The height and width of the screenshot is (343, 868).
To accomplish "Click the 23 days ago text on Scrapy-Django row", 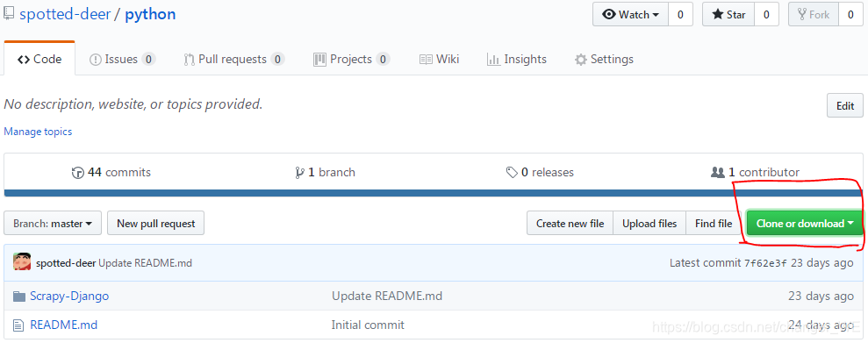I will [821, 296].
